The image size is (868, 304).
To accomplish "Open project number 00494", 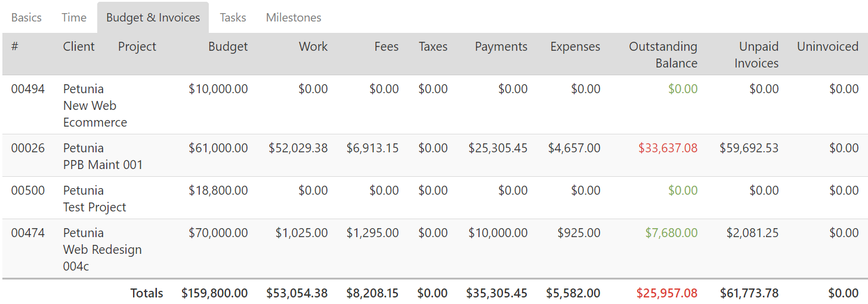I will coord(28,89).
